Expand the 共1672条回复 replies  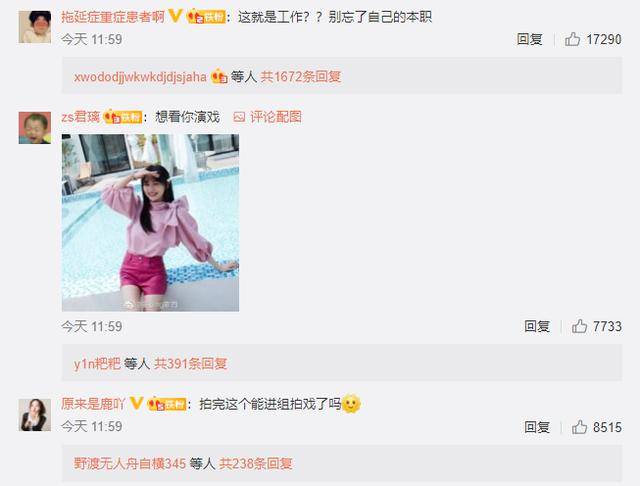tap(300, 76)
